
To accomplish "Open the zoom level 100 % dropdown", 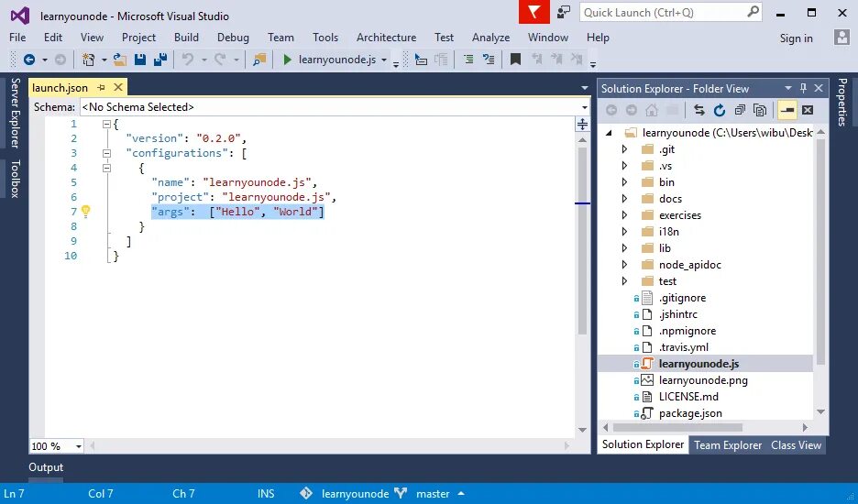I will click(x=78, y=446).
